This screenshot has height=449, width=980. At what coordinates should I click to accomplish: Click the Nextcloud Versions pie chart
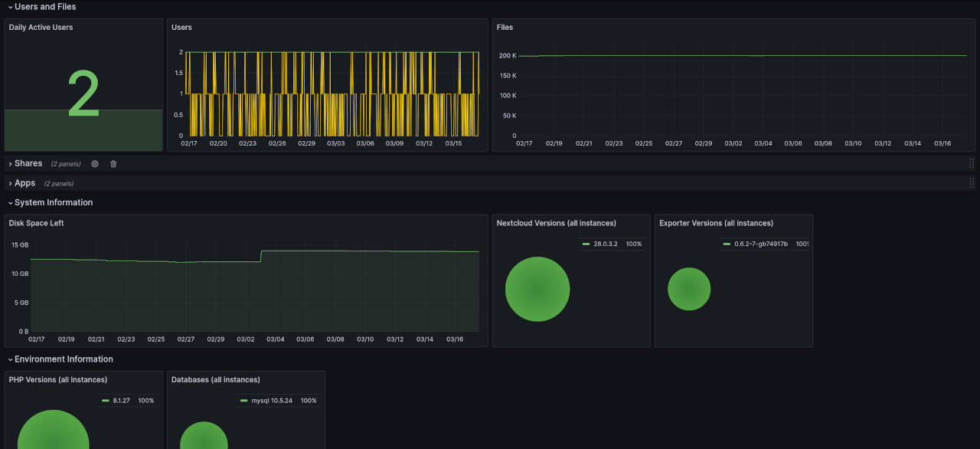537,290
